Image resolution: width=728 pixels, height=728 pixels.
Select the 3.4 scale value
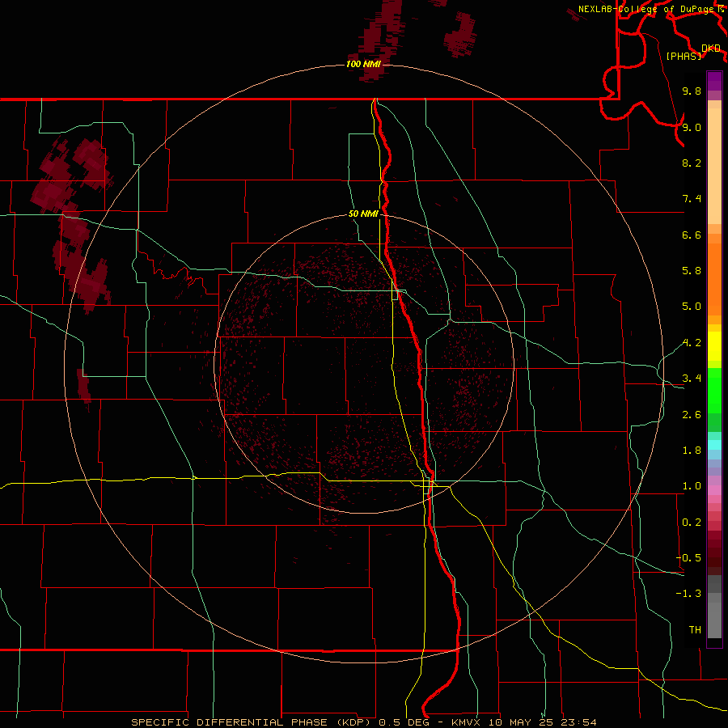[692, 379]
